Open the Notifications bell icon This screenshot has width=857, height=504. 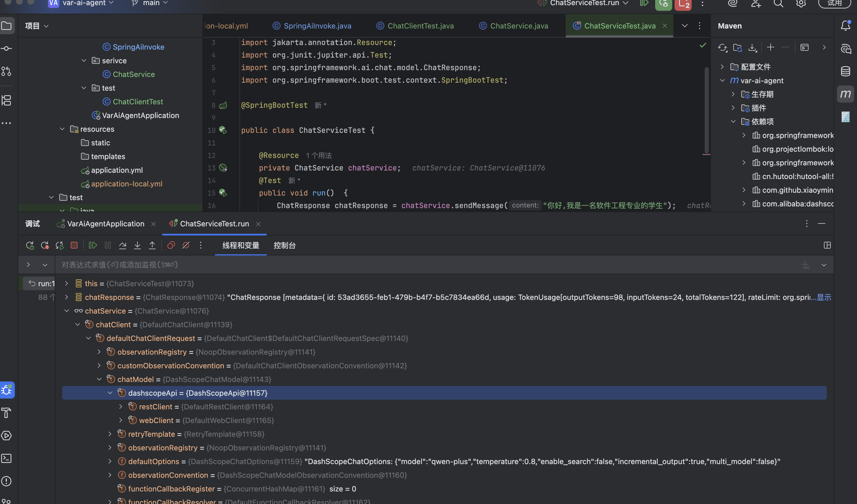tap(845, 25)
